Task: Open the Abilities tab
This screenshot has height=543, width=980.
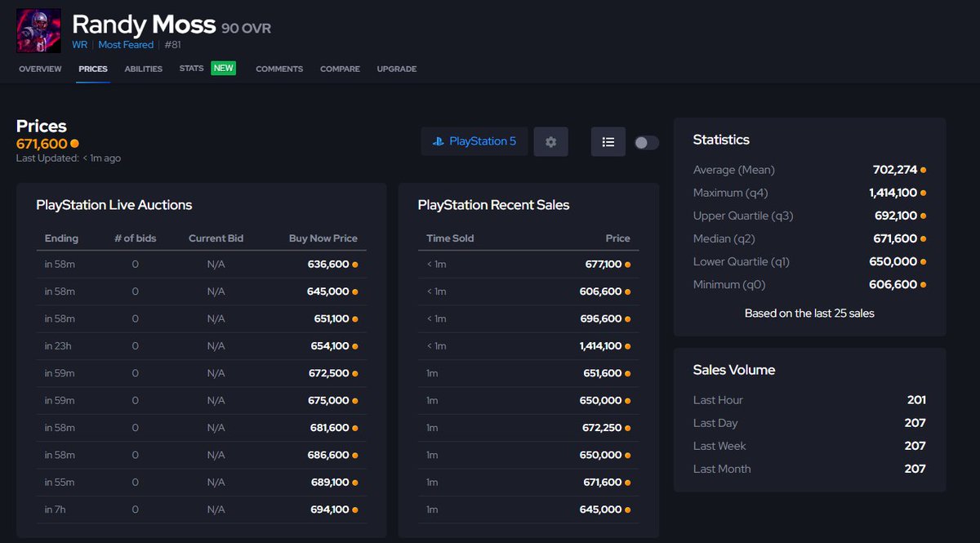Action: click(x=144, y=69)
